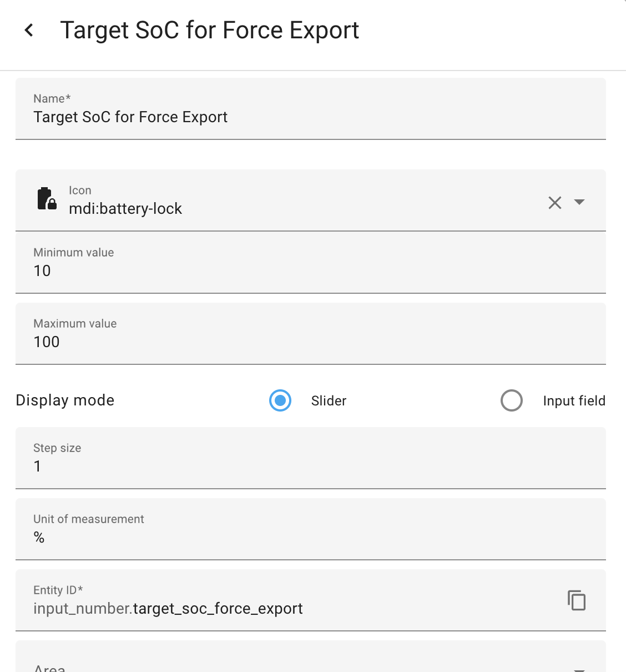Click the Slider option label text
Viewport: 626px width, 672px height.
coord(329,401)
